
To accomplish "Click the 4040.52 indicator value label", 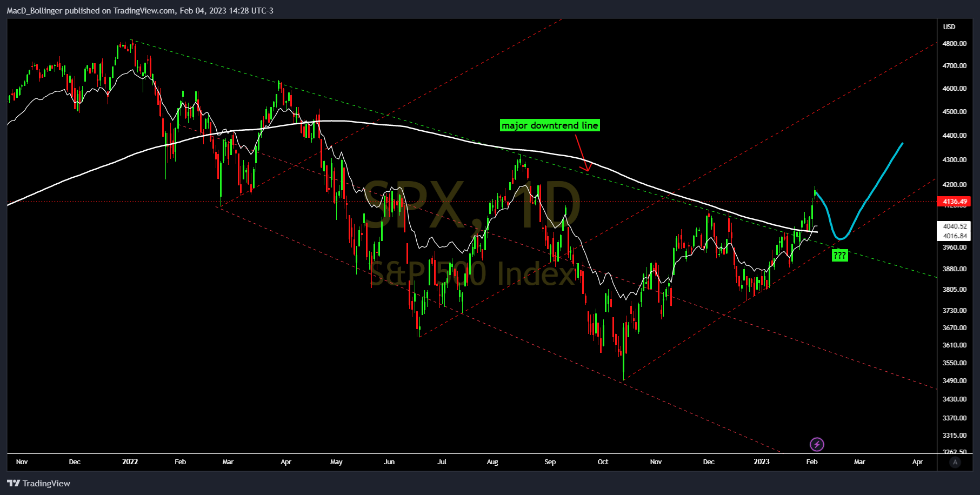I will (955, 226).
